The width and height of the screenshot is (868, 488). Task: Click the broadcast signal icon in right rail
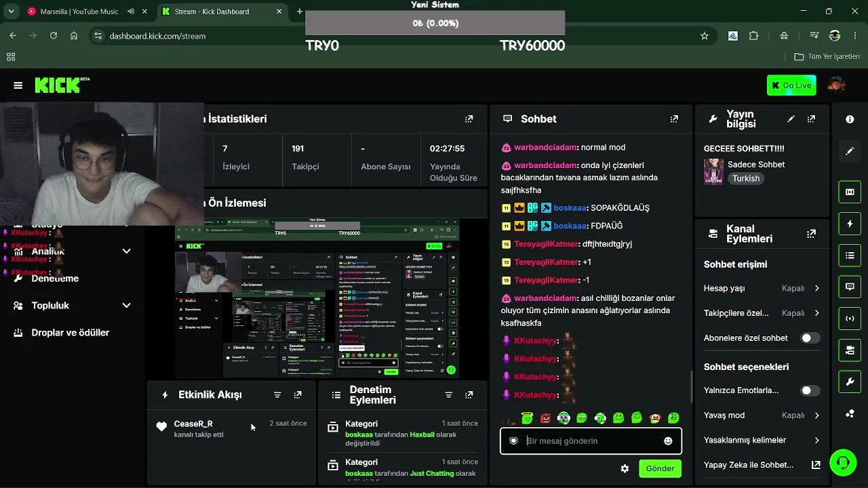(850, 319)
